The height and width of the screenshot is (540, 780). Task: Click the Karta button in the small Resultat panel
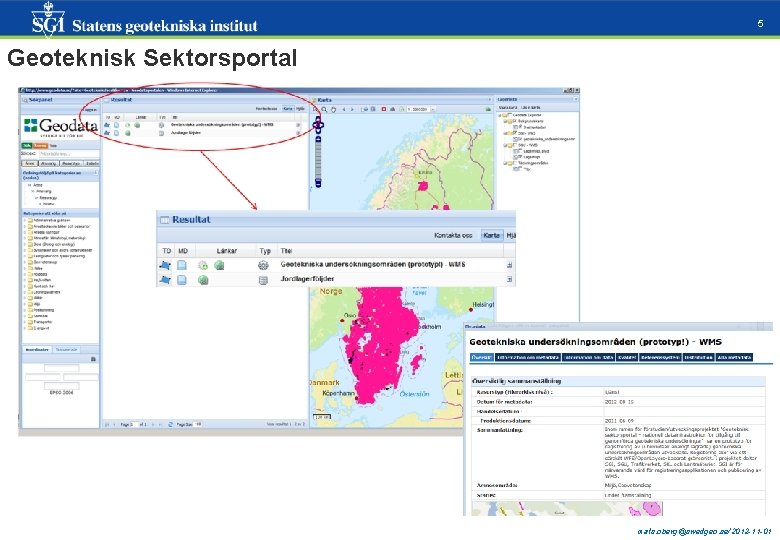pos(288,108)
